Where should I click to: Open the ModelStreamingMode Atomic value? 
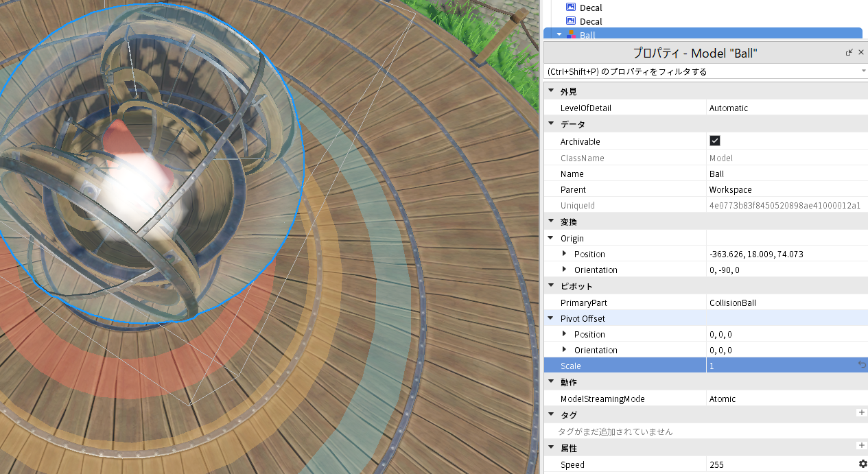click(787, 399)
